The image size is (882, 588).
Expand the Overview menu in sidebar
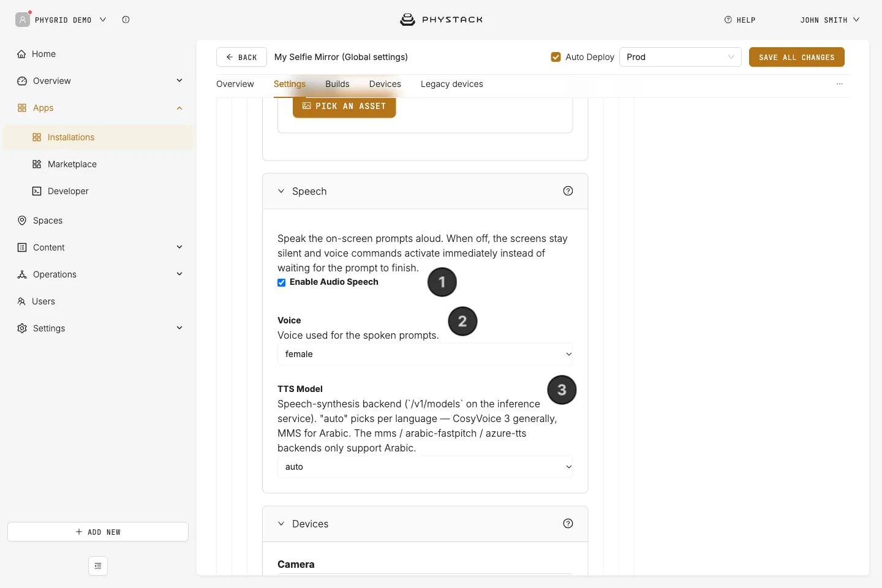coord(179,80)
